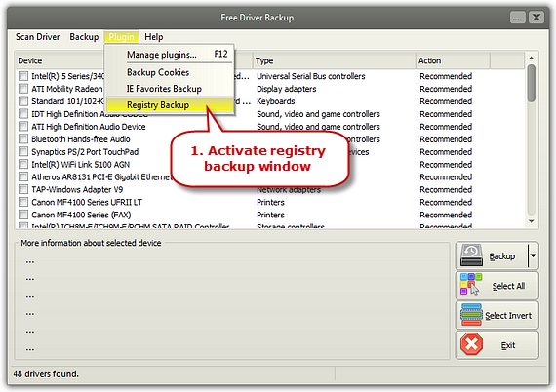Click the Keyboards type cell

(x=276, y=101)
